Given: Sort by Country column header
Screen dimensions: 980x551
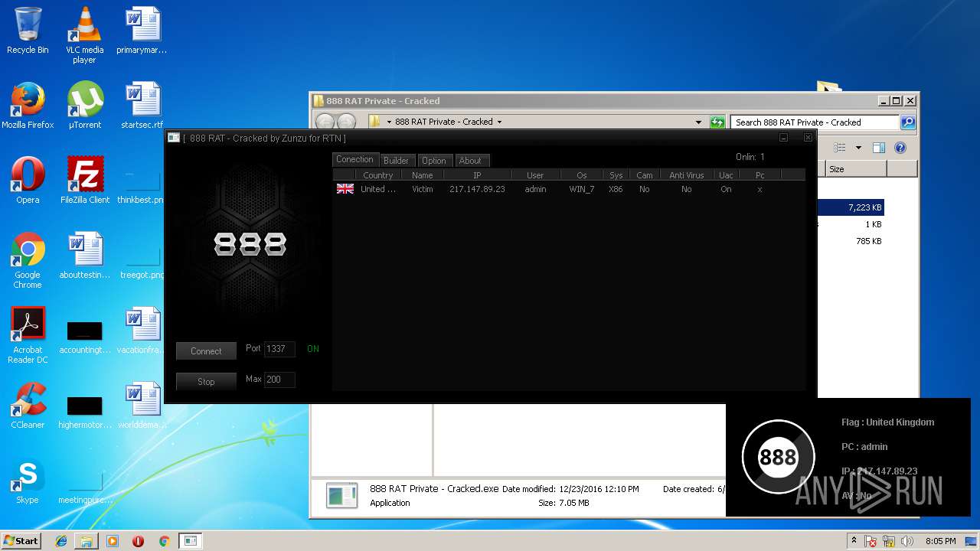Looking at the screenshot, I should (377, 175).
